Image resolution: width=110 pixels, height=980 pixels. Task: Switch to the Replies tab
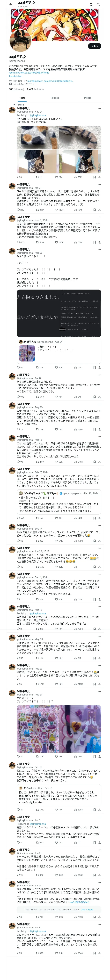55,98
